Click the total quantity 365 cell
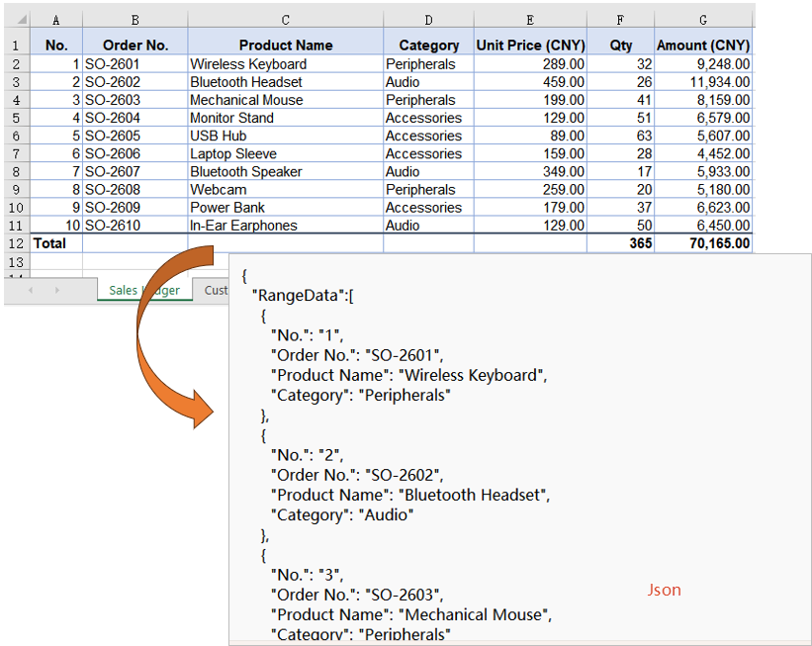 click(620, 243)
